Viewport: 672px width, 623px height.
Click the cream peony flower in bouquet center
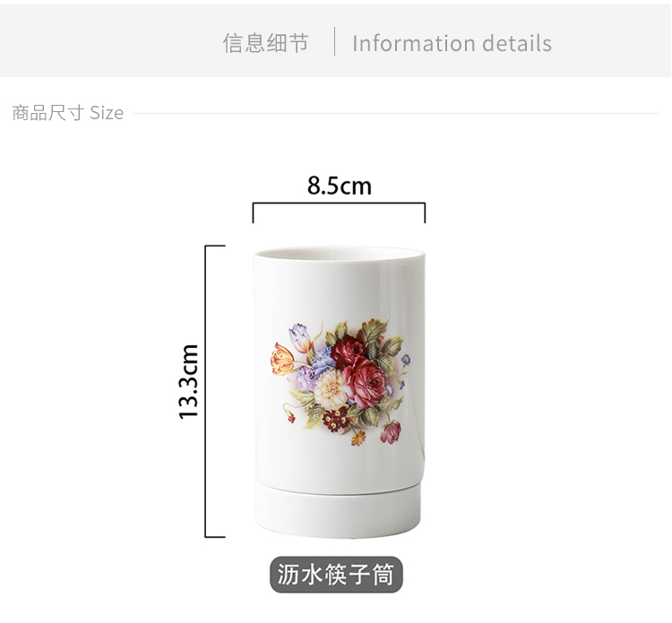point(332,389)
